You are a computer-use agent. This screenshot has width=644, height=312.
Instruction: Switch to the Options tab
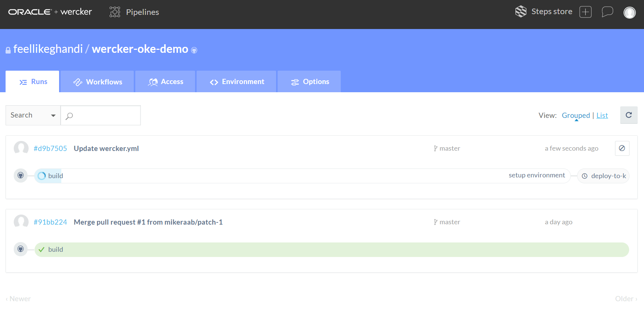coord(309,81)
